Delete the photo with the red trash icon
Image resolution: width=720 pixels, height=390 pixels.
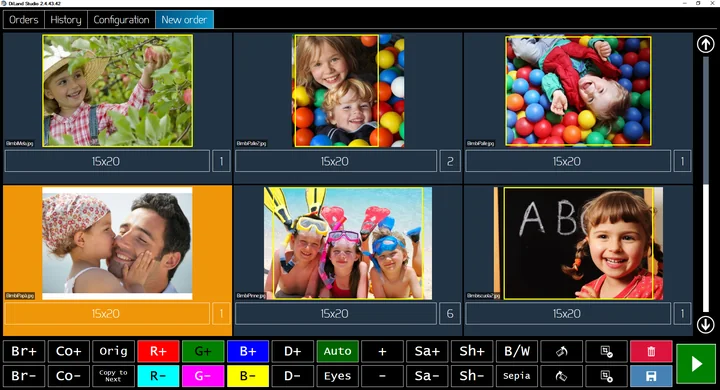tap(651, 351)
